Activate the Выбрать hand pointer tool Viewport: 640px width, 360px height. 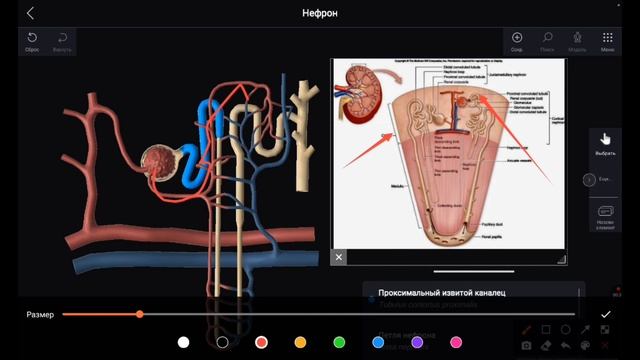tap(605, 139)
